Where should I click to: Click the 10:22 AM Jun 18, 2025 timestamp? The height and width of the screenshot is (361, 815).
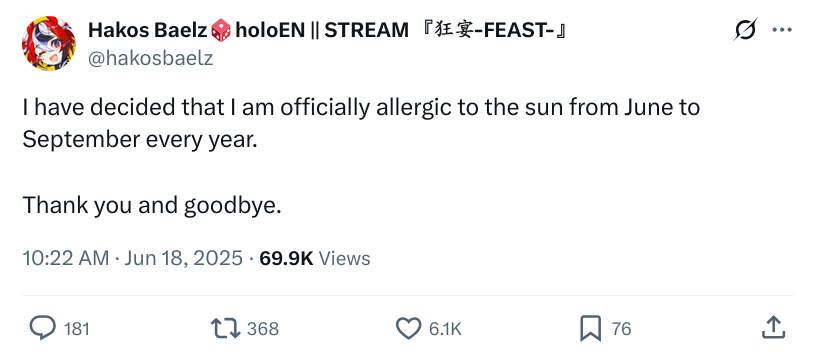point(133,258)
